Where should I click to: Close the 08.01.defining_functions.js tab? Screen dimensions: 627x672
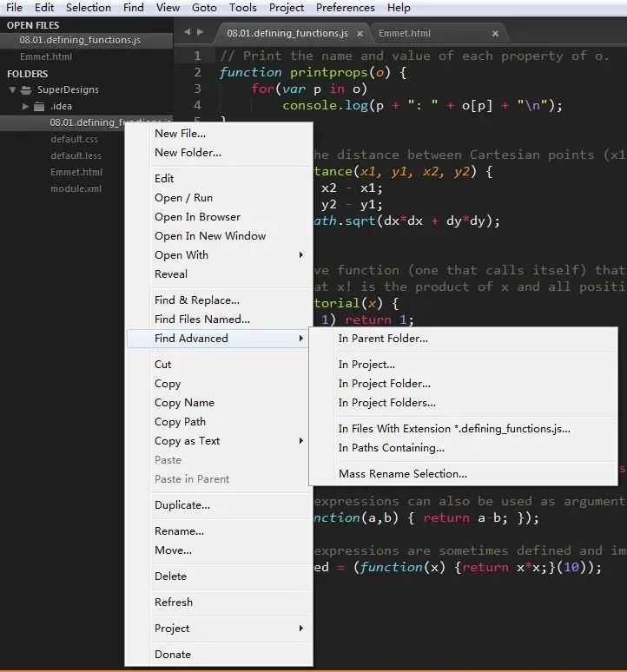(x=360, y=34)
